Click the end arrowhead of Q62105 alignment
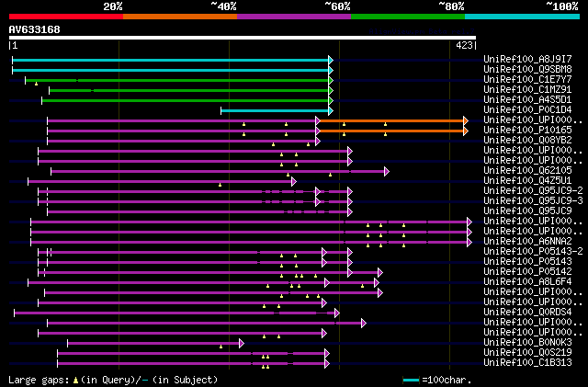This screenshot has height=387, width=588. (x=387, y=172)
